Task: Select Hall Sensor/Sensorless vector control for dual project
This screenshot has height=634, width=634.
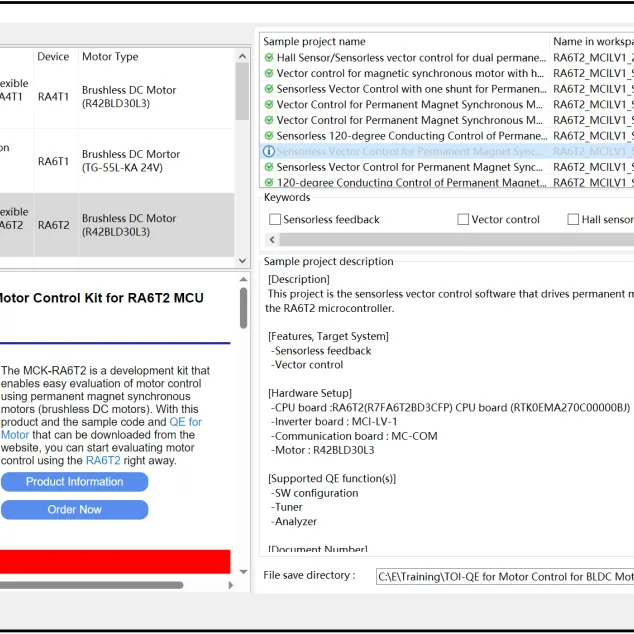Action: 411,58
